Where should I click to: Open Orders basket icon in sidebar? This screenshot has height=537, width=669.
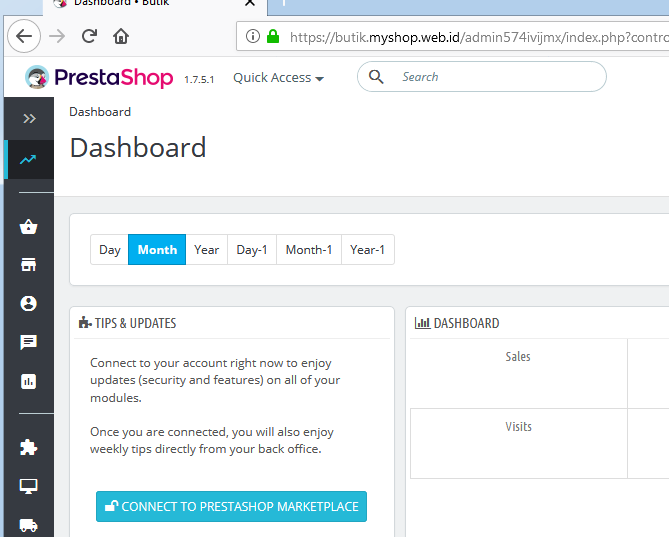point(29,226)
